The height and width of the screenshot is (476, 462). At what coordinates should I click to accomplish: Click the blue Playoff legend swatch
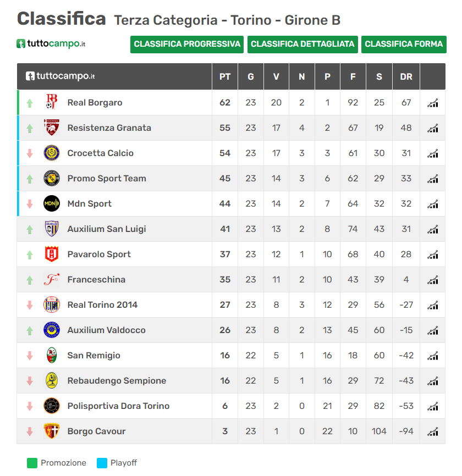point(102,463)
